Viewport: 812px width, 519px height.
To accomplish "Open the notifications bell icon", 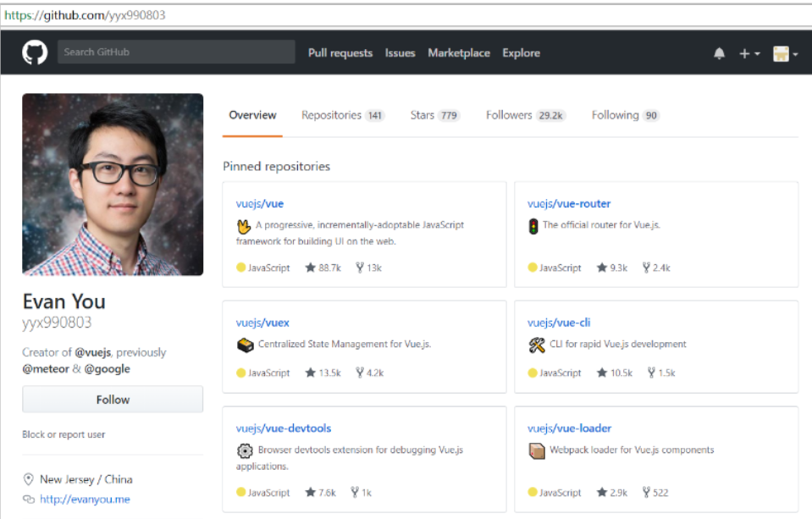I will [719, 53].
